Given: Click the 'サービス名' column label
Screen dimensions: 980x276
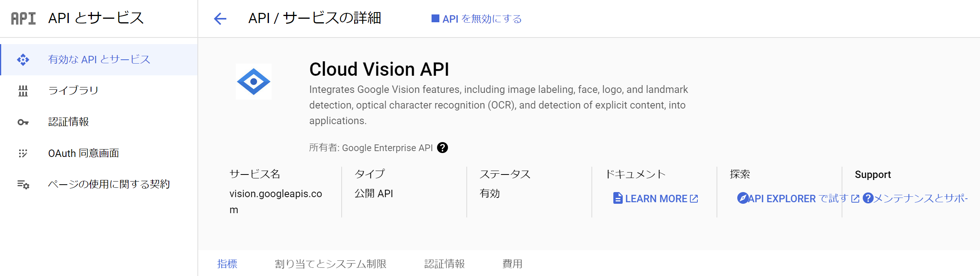Looking at the screenshot, I should 255,174.
